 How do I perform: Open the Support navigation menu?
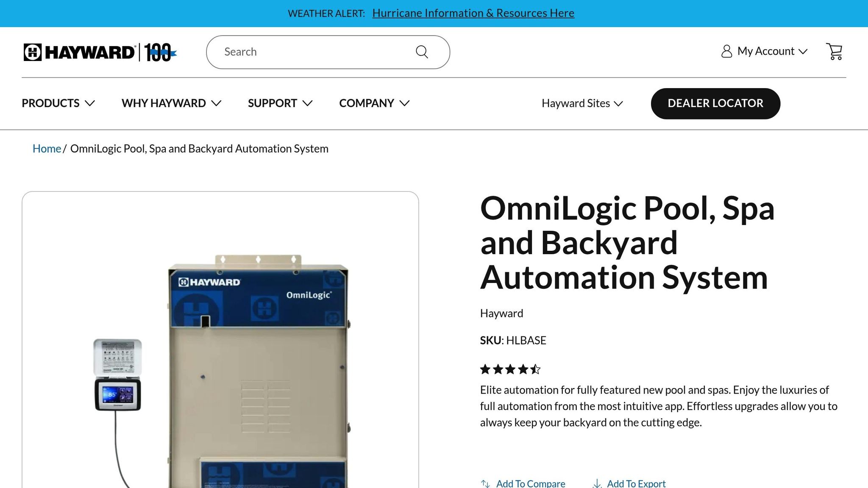tap(280, 103)
